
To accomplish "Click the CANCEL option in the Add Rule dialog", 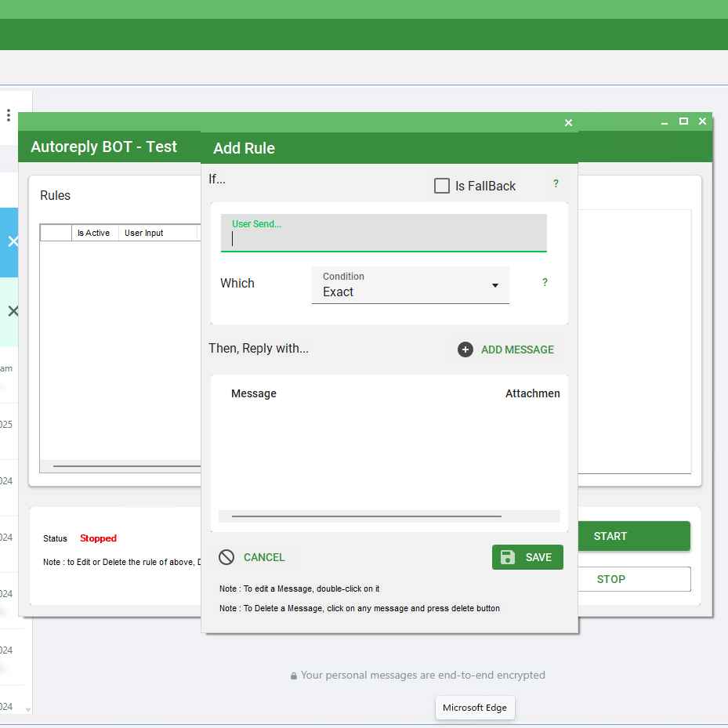I will click(264, 557).
